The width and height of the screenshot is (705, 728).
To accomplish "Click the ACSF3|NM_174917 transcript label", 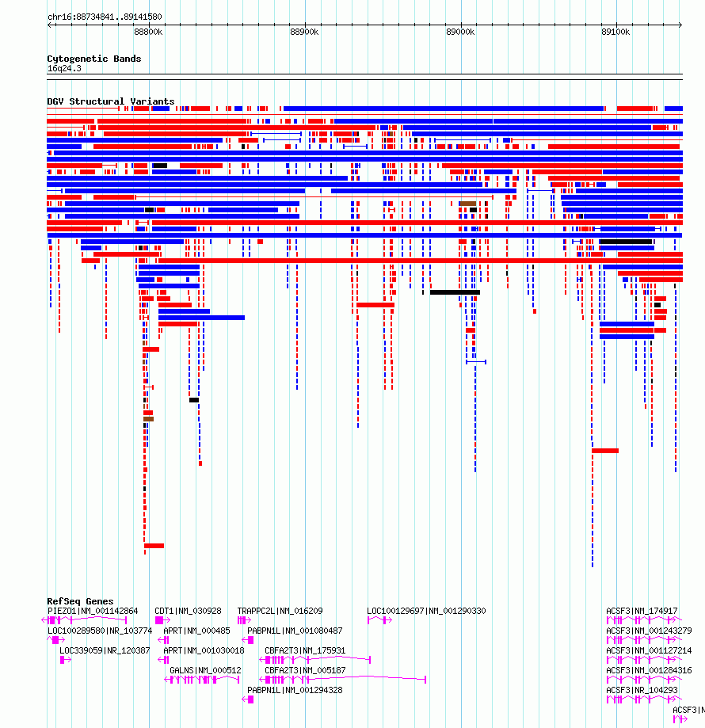I will (642, 611).
